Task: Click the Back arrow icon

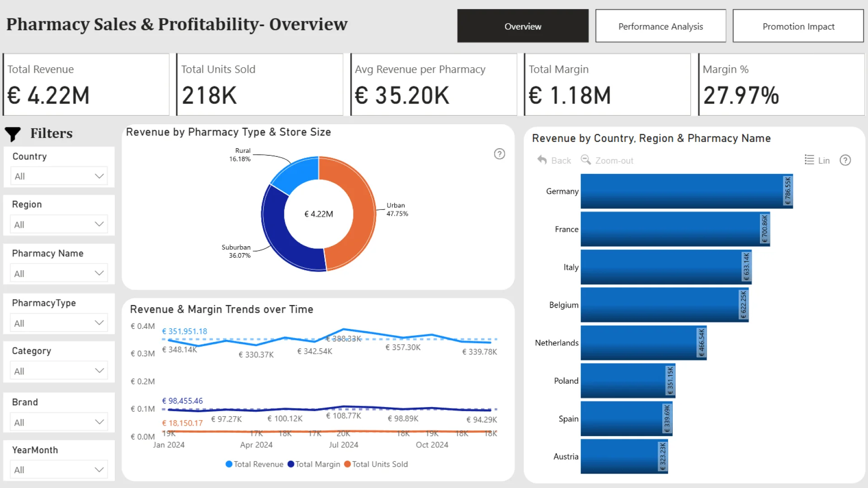Action: pyautogui.click(x=542, y=160)
